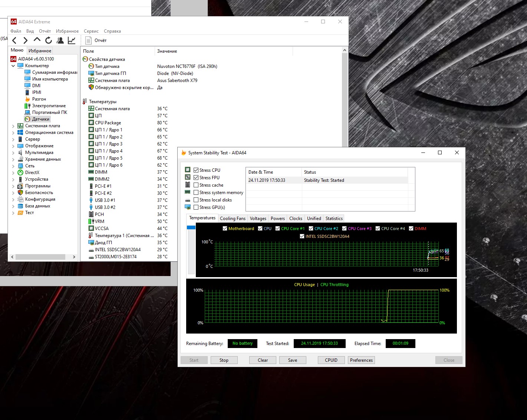Click the Forward navigation arrow icon
The width and height of the screenshot is (527, 420).
(25, 40)
